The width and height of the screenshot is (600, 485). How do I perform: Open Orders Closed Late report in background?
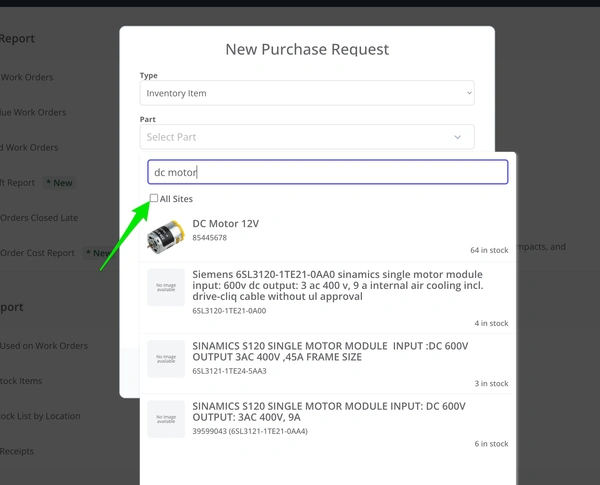pyautogui.click(x=39, y=218)
